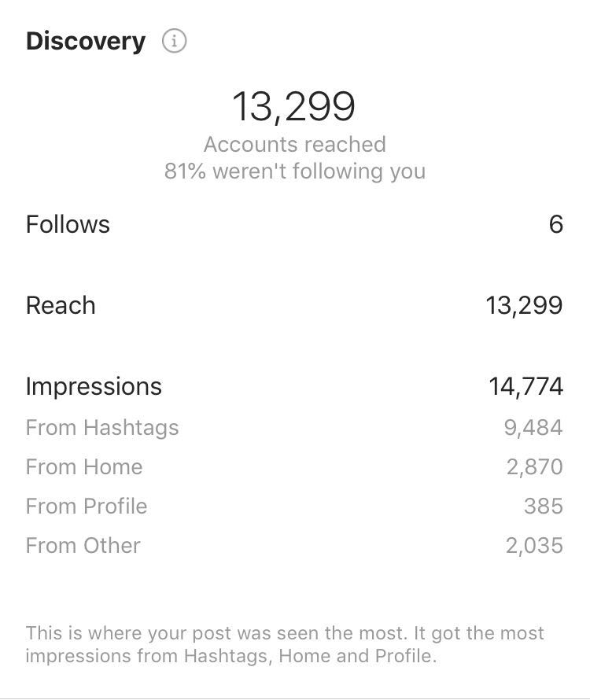Viewport: 590px width, 700px height.
Task: Select the From Other row
Action: 294,546
